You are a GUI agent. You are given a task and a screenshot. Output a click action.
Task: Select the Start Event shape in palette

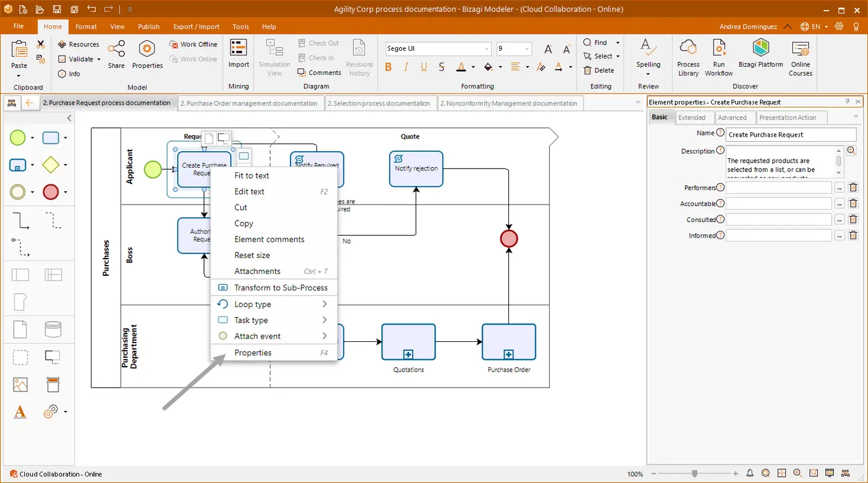[x=18, y=137]
